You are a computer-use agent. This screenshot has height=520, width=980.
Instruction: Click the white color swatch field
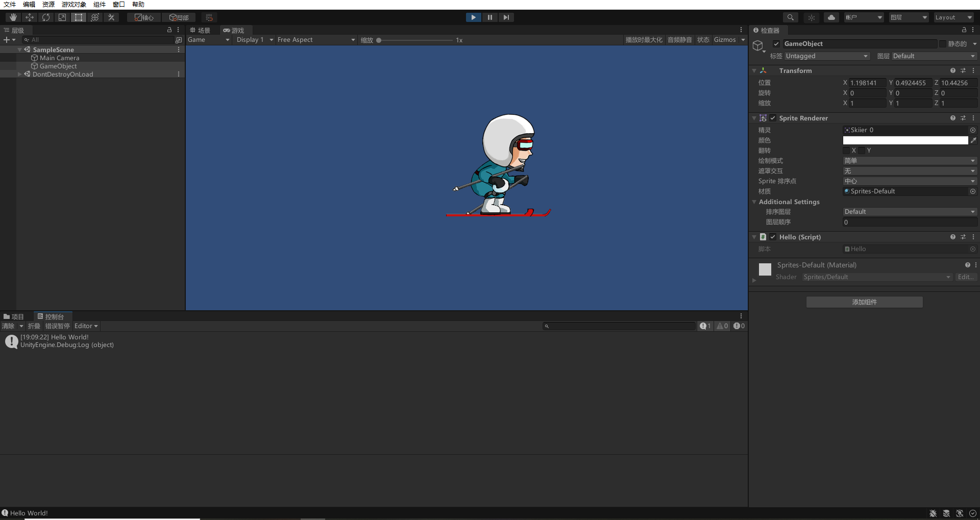pyautogui.click(x=905, y=140)
